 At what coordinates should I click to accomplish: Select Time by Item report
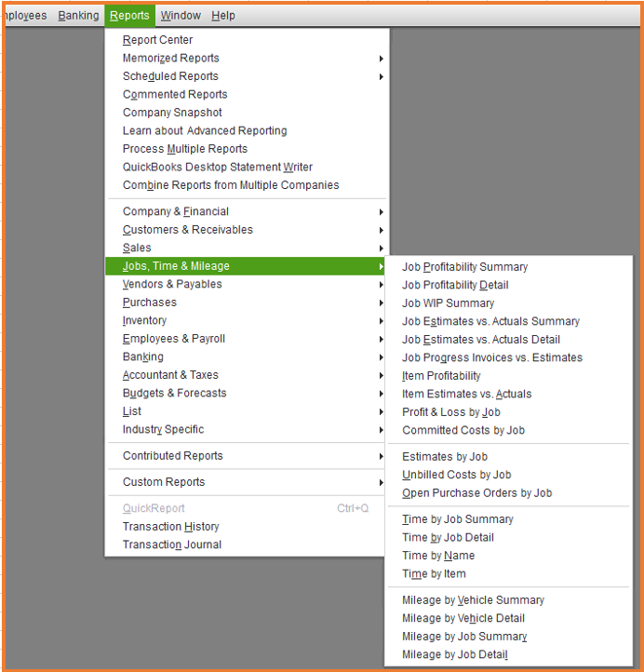509,573
